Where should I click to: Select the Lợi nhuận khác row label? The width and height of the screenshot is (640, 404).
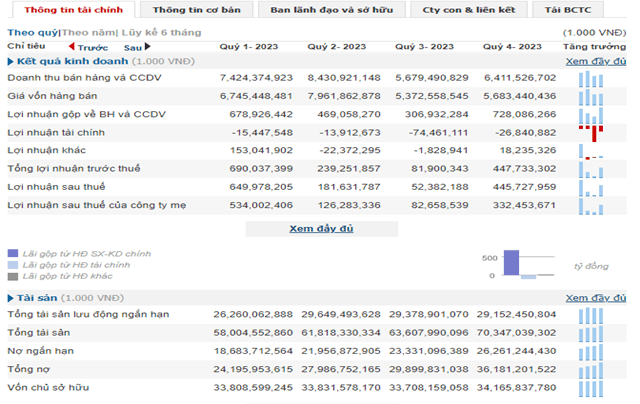tap(47, 150)
